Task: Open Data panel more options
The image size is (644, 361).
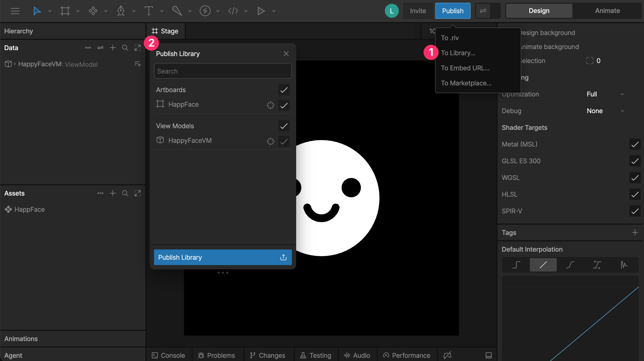Action: pyautogui.click(x=88, y=48)
